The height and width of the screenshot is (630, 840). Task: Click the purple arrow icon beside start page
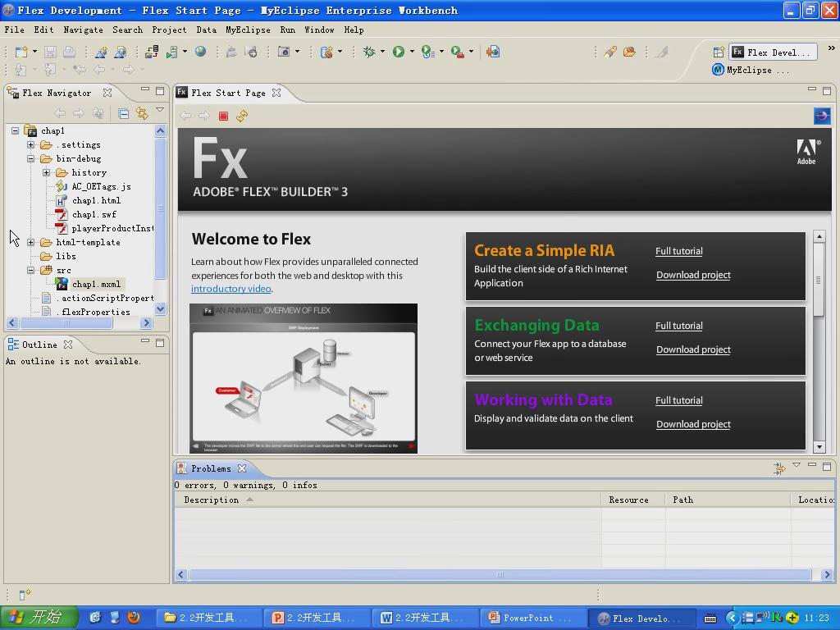[x=822, y=116]
